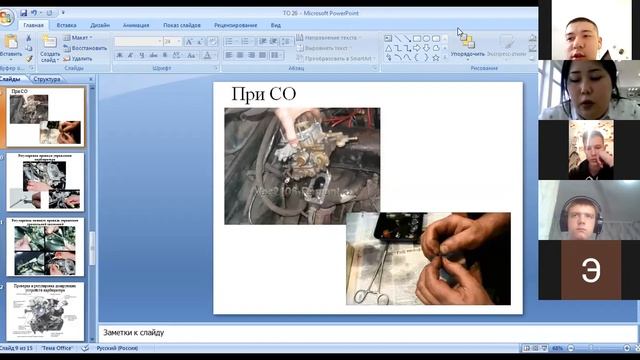Click Направление текста button
This screenshot has height=360, width=640.
point(329,38)
